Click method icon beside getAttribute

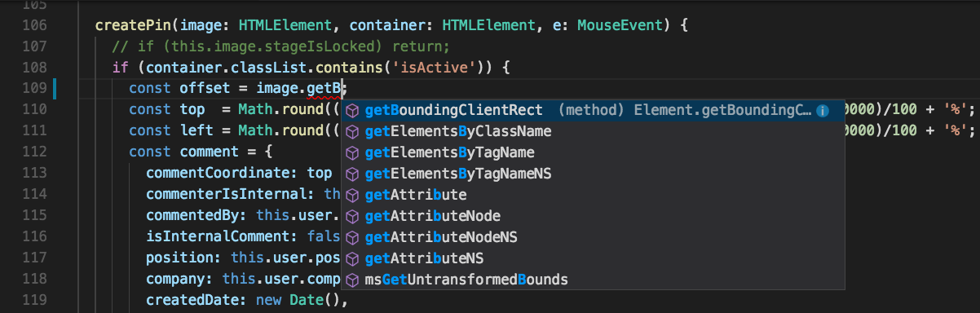(352, 195)
